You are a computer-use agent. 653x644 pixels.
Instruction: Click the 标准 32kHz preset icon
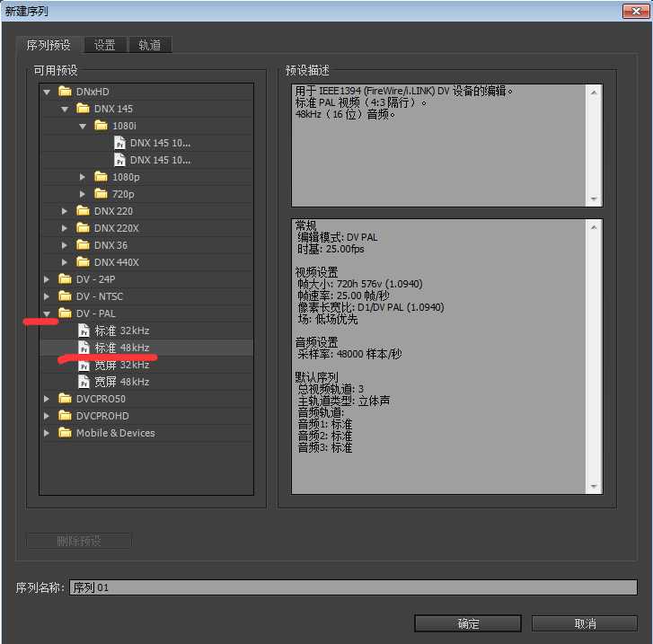[84, 331]
